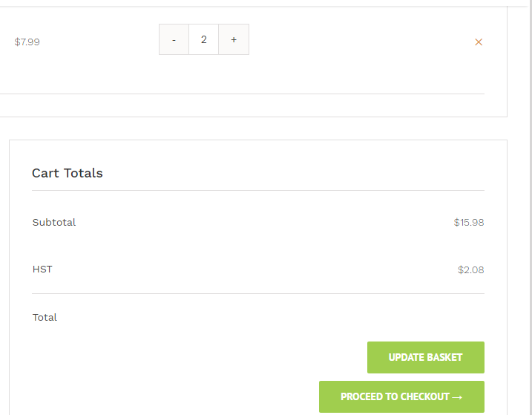Click the Cart Totals heading

pyautogui.click(x=68, y=173)
